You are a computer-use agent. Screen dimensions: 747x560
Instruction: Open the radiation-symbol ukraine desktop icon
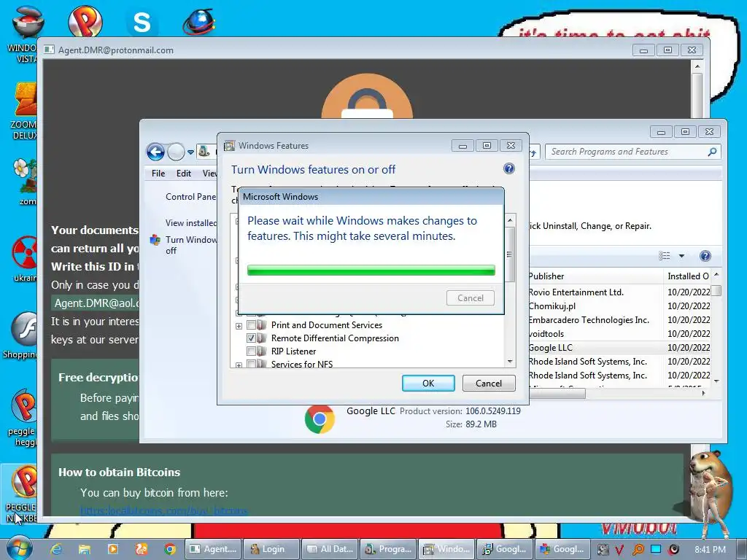point(25,259)
